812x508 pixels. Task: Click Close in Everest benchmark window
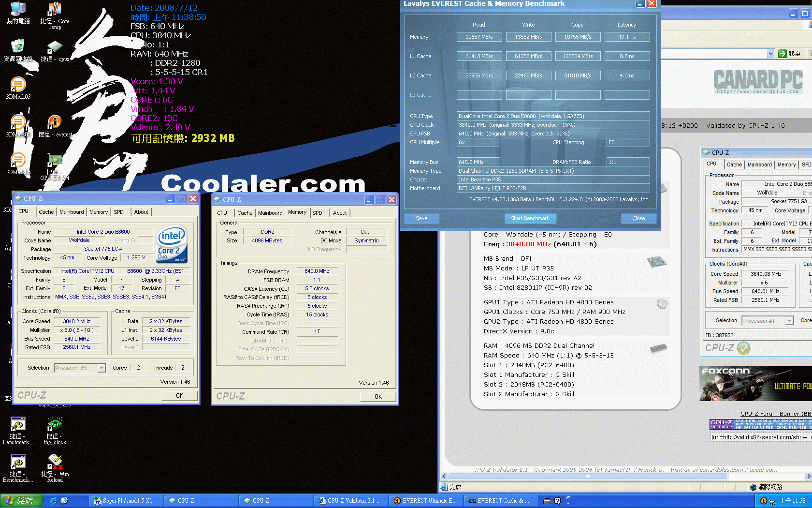pyautogui.click(x=638, y=218)
